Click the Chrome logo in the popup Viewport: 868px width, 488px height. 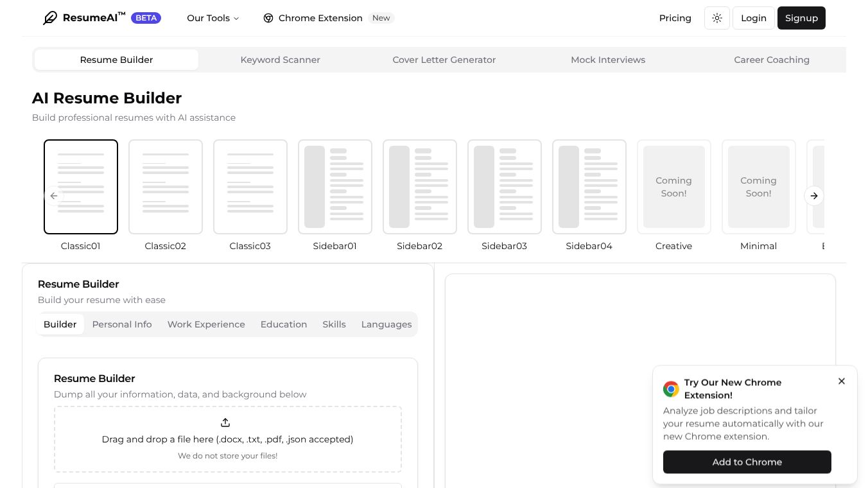[x=671, y=389]
